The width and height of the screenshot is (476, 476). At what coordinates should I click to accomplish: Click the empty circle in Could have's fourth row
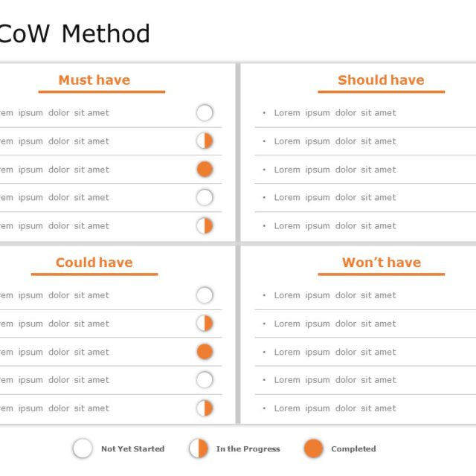[x=205, y=380]
